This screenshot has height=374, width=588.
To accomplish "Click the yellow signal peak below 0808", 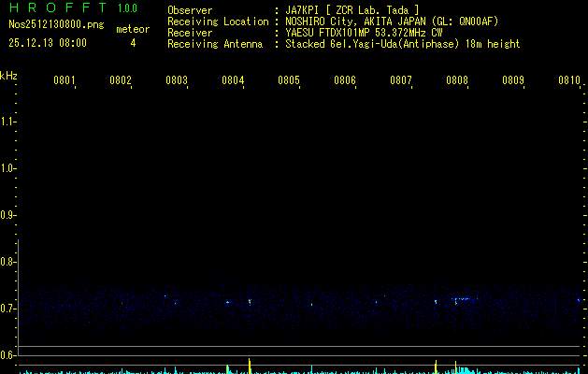I will point(436,366).
